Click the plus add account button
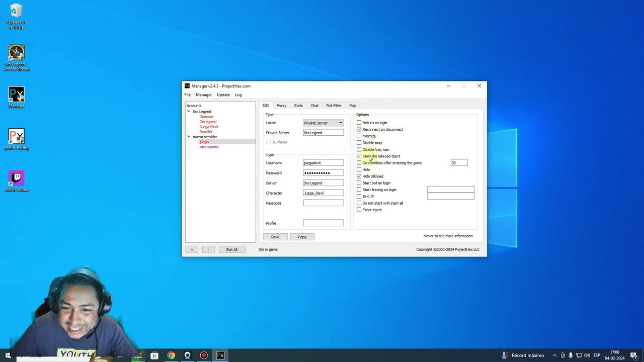Screen dimensions: 644x362 coord(191,249)
